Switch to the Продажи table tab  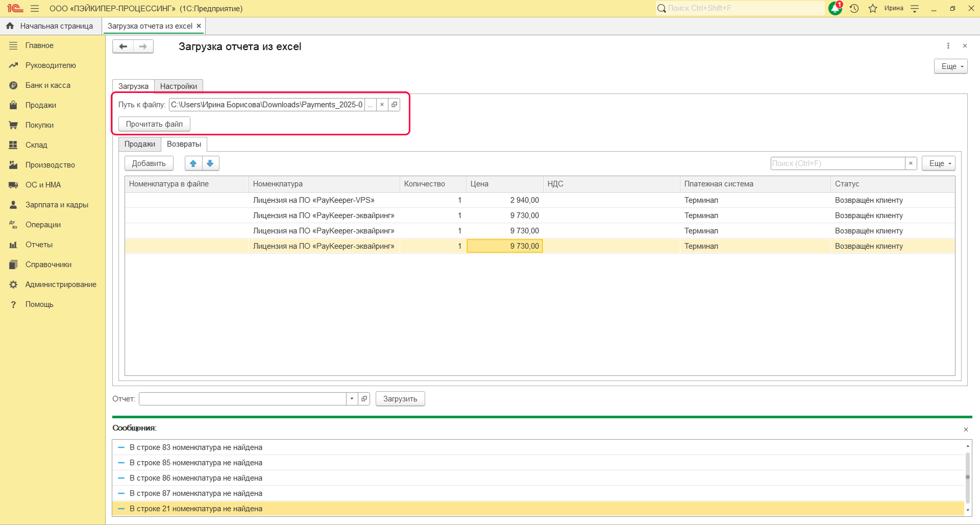(x=140, y=144)
